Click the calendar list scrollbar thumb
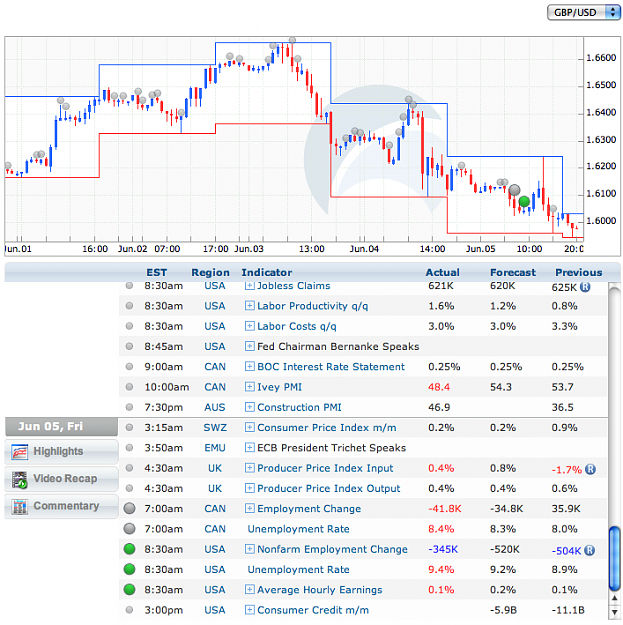Viewport: 623px width, 625px height. 615,558
